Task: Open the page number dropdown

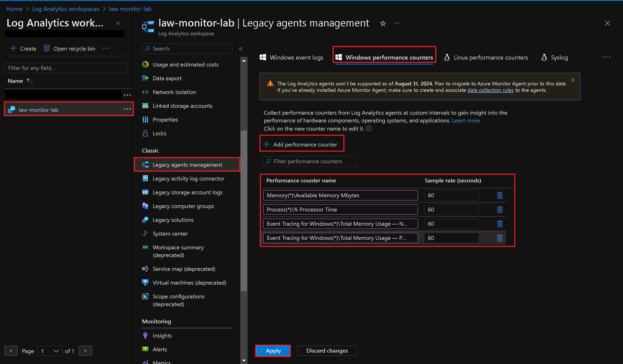Action: [50, 351]
